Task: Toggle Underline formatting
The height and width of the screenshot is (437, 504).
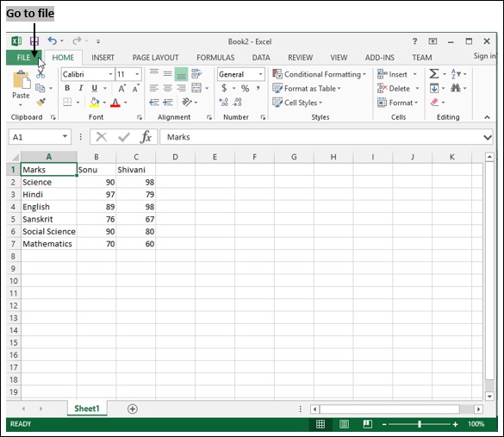Action: pos(94,88)
